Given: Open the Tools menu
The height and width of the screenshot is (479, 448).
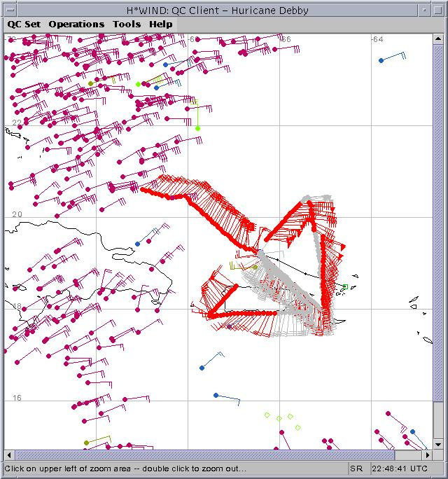Looking at the screenshot, I should (127, 24).
